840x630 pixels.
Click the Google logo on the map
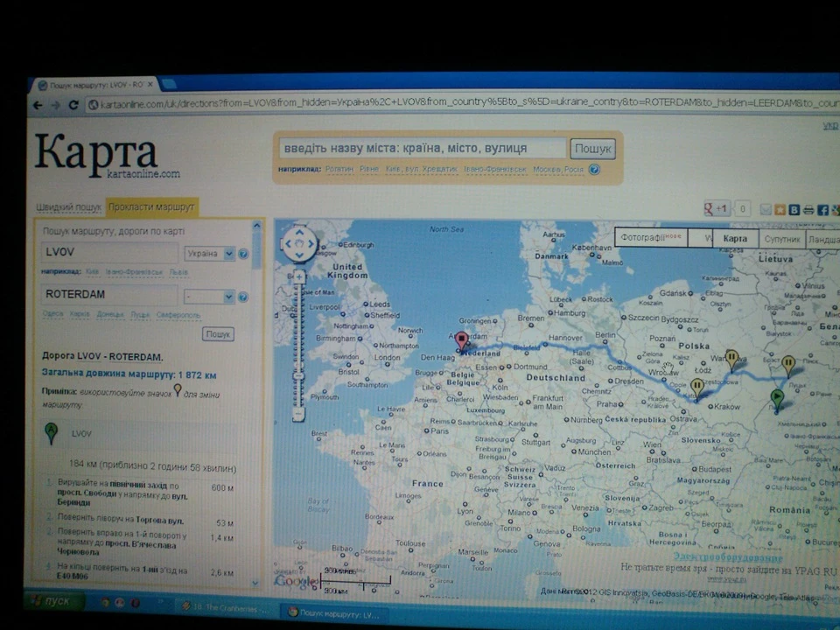coord(297,581)
